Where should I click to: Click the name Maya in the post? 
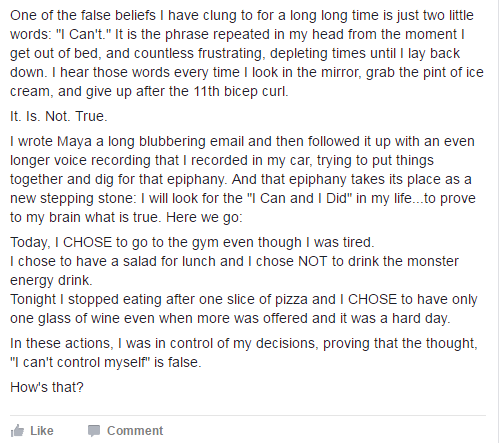[74, 141]
